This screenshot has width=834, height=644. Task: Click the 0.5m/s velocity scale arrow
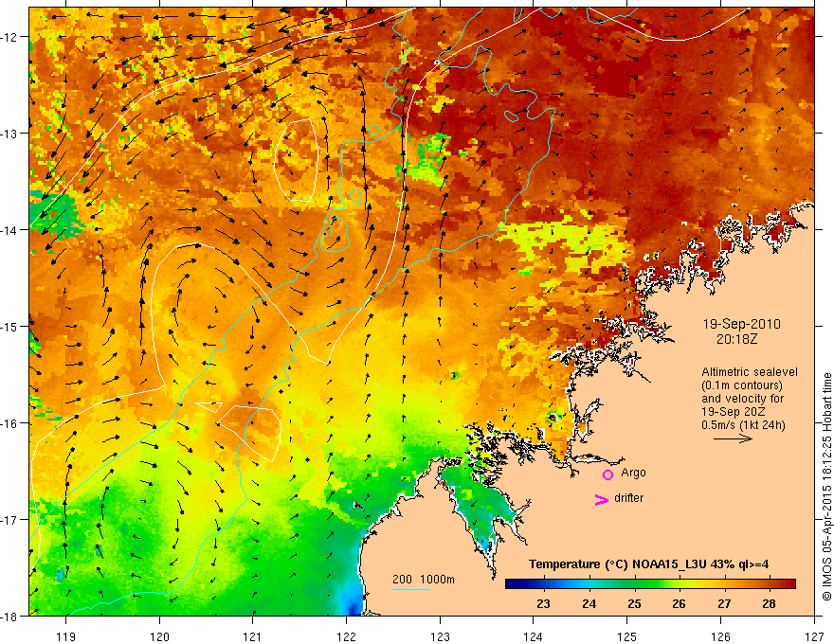coord(733,438)
